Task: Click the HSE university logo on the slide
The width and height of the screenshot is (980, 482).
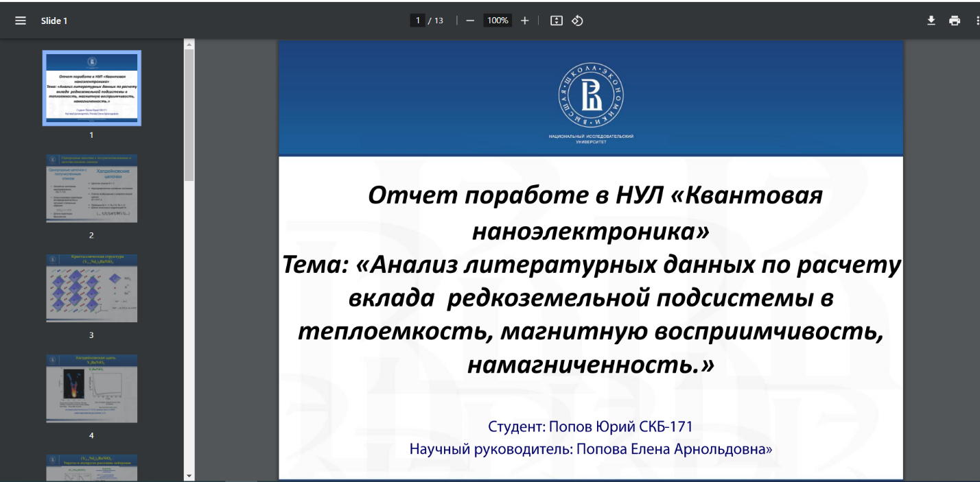Action: click(x=591, y=95)
